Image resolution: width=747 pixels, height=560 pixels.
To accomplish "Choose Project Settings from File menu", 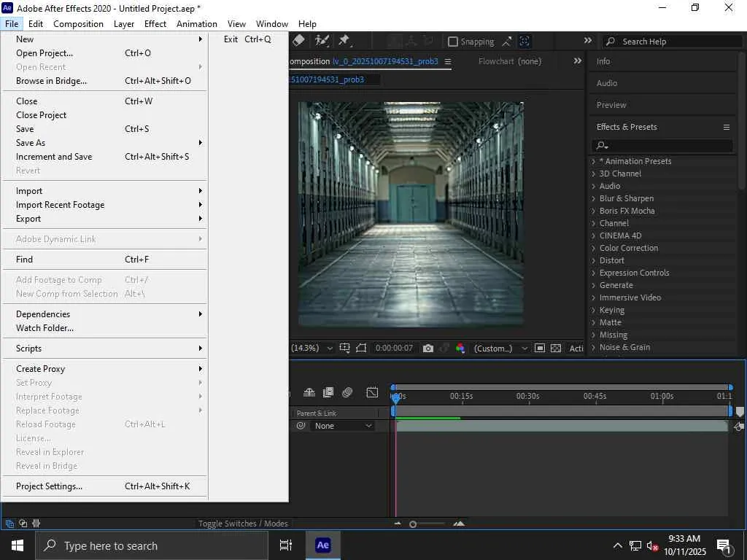I will point(49,486).
